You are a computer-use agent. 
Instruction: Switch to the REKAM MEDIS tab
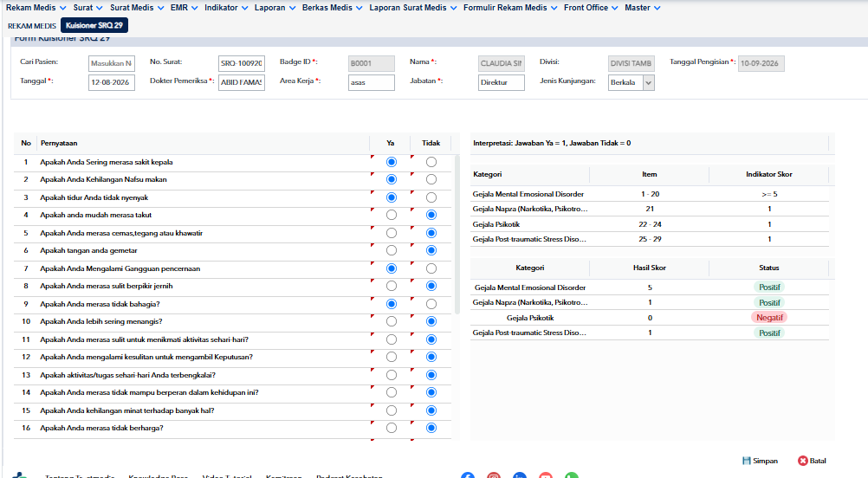click(x=32, y=25)
